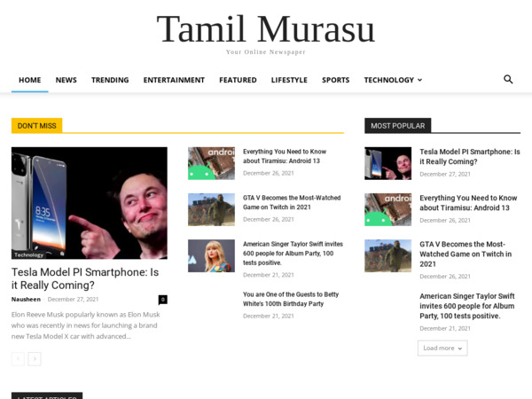Click the December 27, 2021 date under Nausheen

coord(73,300)
